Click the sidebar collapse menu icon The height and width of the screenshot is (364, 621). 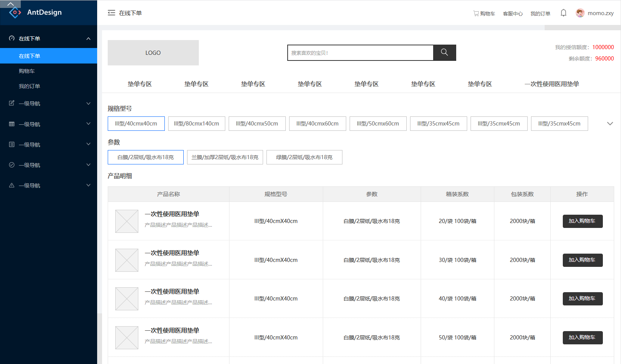click(x=111, y=13)
